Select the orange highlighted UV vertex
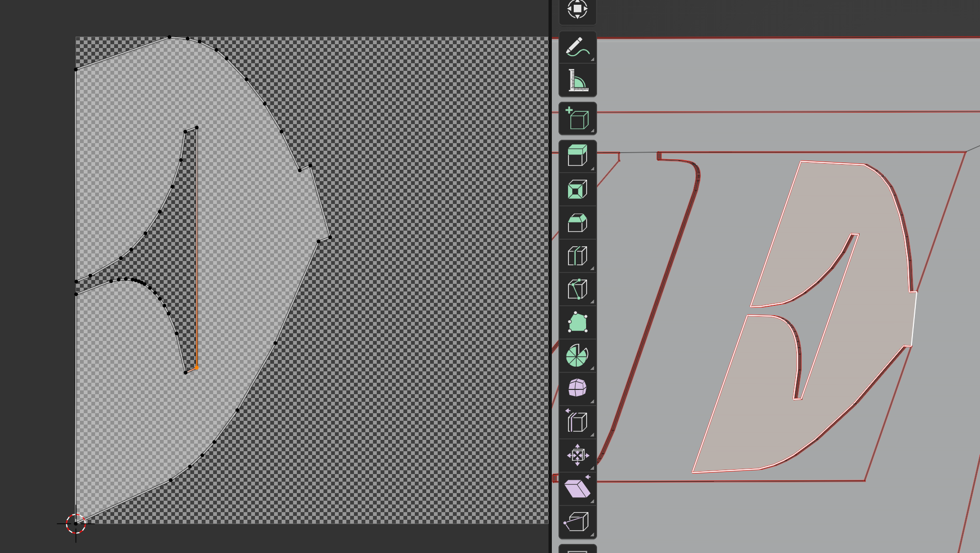 coord(197,368)
